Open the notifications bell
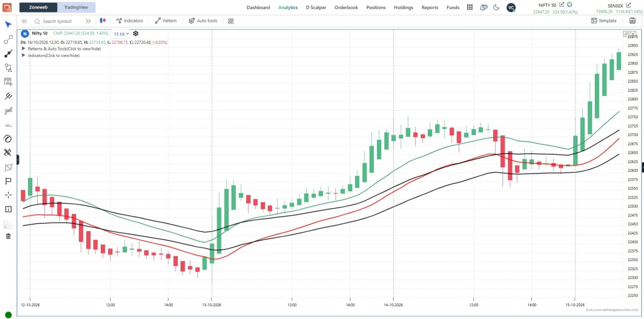The image size is (644, 319). coord(484,7)
